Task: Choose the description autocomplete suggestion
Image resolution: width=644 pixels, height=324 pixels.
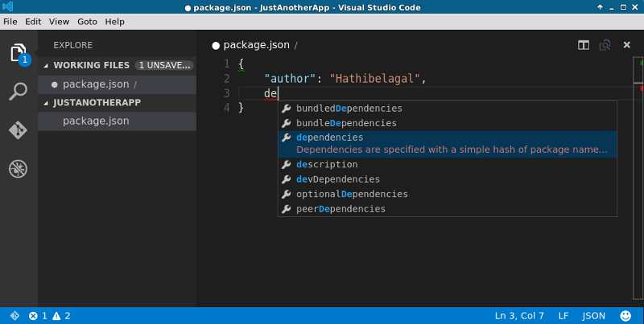Action: (x=327, y=165)
